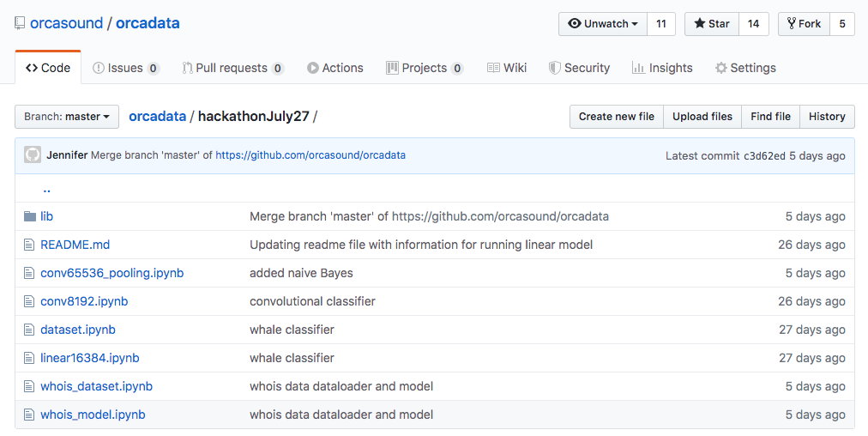Open dataset.ipynb notebook

click(x=78, y=329)
